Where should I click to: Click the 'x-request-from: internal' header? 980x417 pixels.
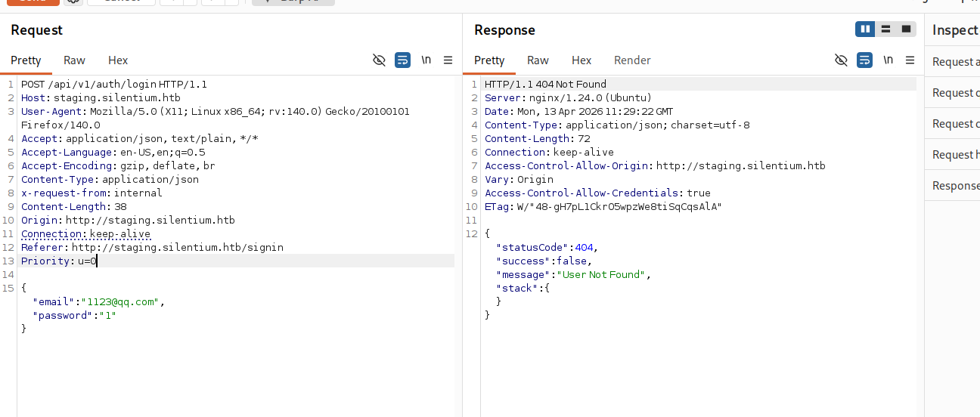(91, 193)
